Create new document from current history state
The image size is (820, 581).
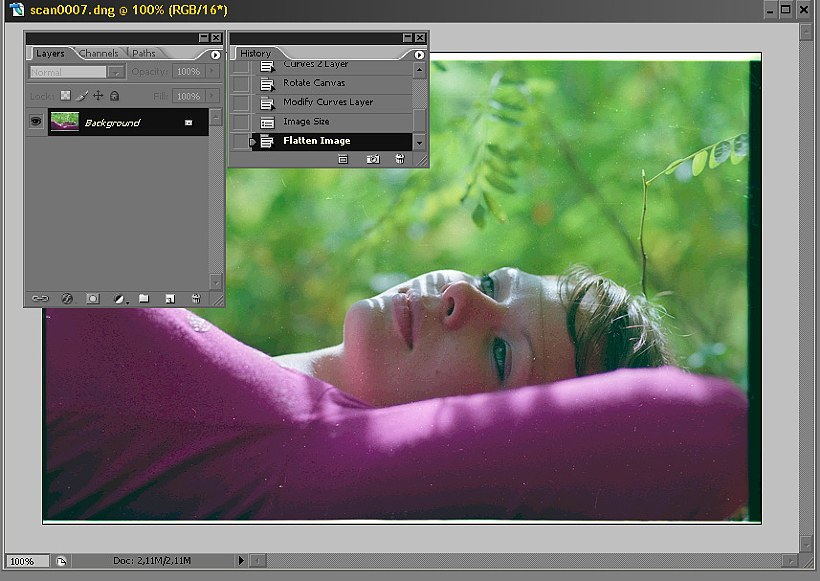[343, 159]
